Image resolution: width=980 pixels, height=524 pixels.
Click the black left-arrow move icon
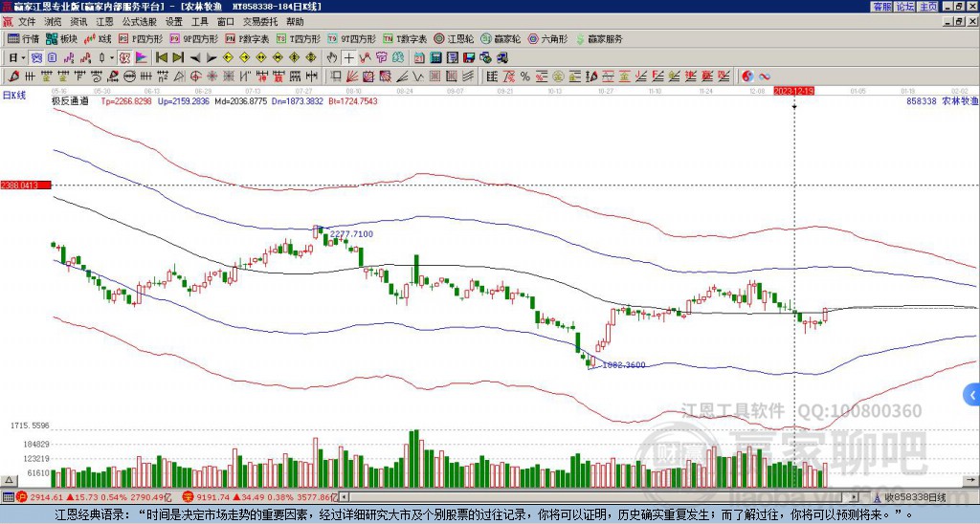click(195, 58)
